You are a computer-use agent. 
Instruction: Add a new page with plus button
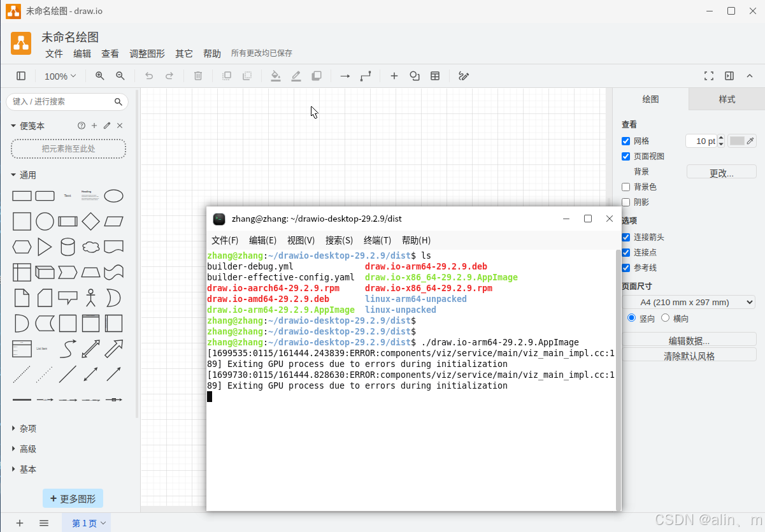tap(20, 523)
